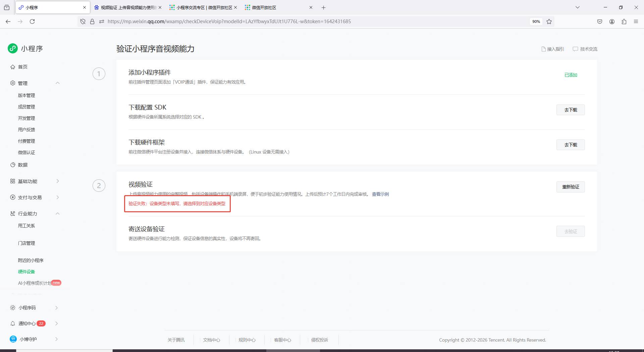Click the 小程序码 icon

pos(13,308)
